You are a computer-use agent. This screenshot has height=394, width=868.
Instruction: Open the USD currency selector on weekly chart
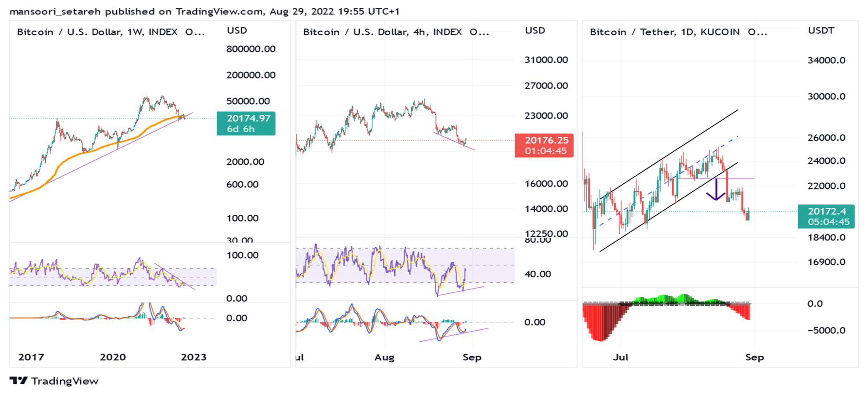pos(237,30)
